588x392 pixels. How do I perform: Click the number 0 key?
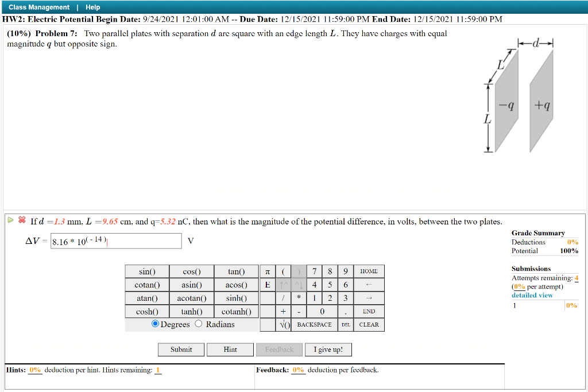click(x=322, y=312)
